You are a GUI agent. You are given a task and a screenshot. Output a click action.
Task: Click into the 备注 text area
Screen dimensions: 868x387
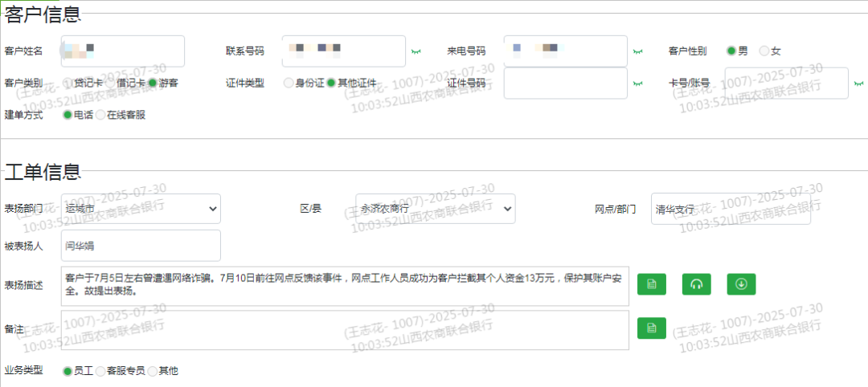coord(344,330)
